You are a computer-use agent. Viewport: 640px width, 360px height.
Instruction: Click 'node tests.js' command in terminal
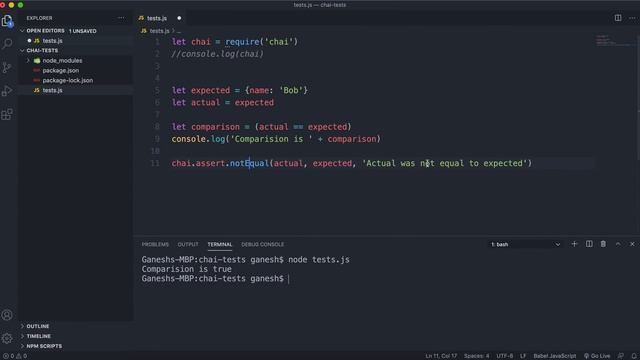[319, 260]
